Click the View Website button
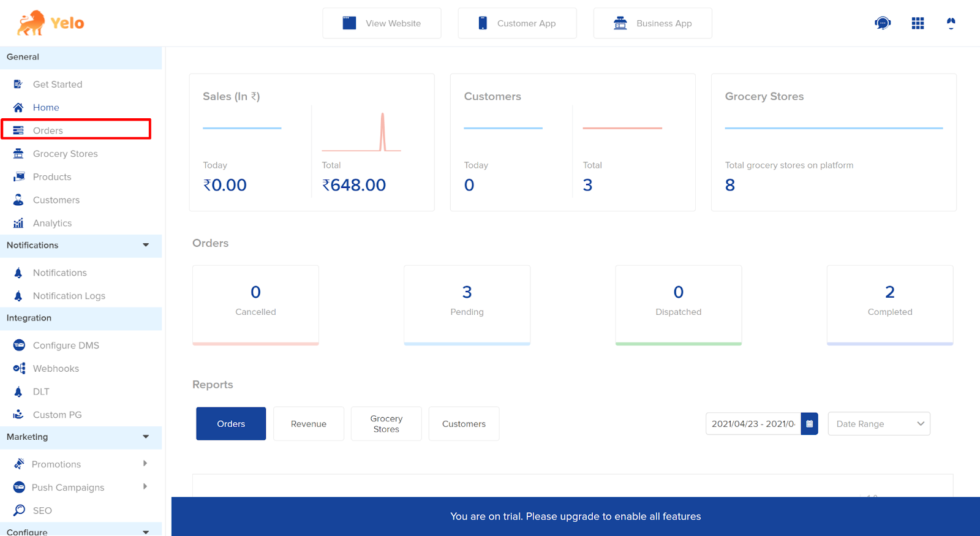This screenshot has height=536, width=980. tap(382, 23)
